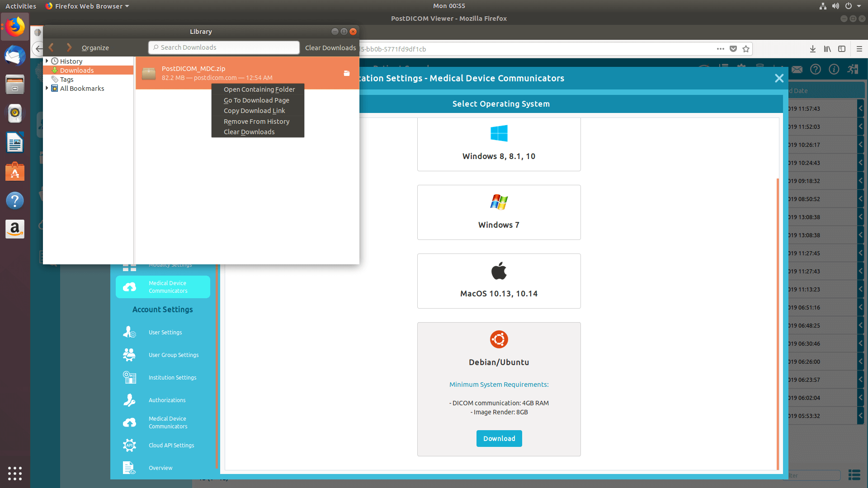Click the User Group Settings icon
Screen dimensions: 868x488
pyautogui.click(x=129, y=355)
